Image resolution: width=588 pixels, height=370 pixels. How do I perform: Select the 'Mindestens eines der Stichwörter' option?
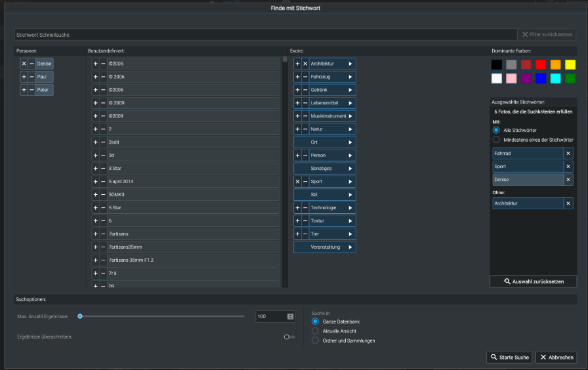[x=497, y=140]
